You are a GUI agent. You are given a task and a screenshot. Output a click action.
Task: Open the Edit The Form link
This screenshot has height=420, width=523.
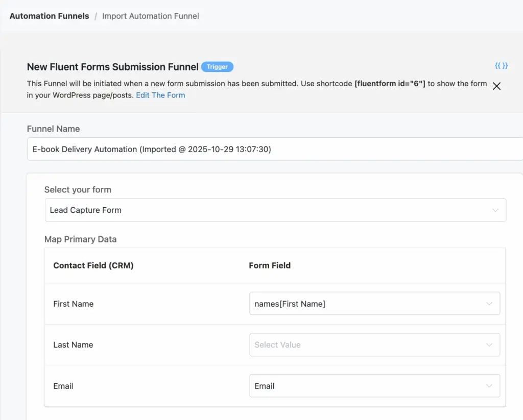click(160, 95)
